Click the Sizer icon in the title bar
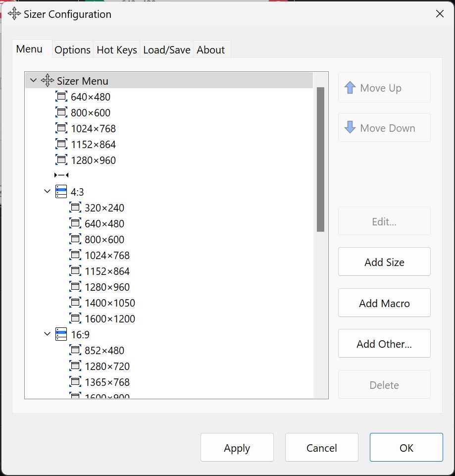This screenshot has height=476, width=455. [x=14, y=14]
